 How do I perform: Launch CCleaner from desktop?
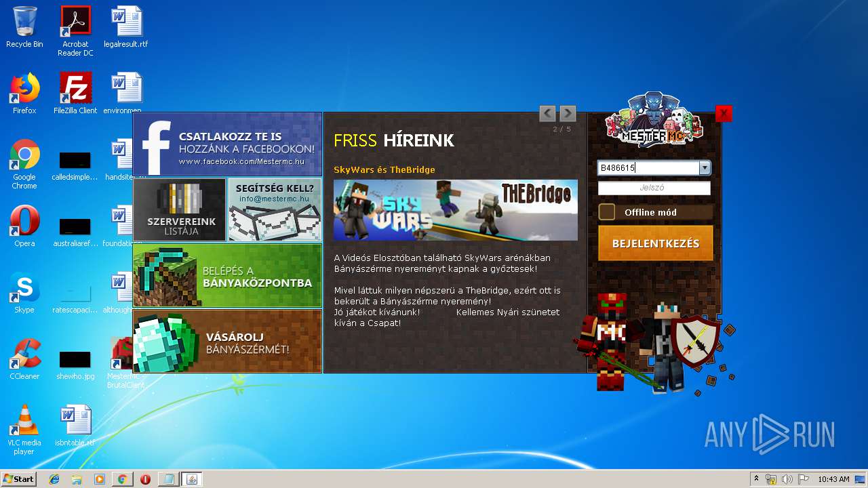click(24, 359)
